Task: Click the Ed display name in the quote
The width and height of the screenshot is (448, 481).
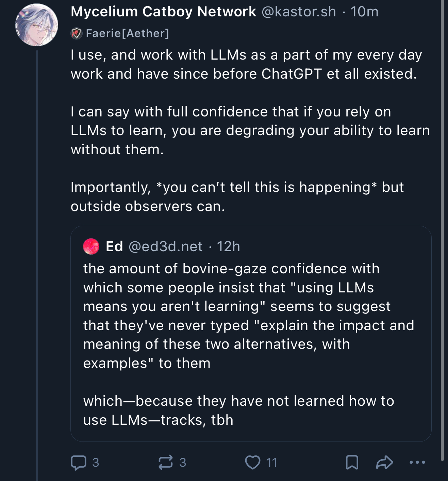Action: click(x=114, y=246)
